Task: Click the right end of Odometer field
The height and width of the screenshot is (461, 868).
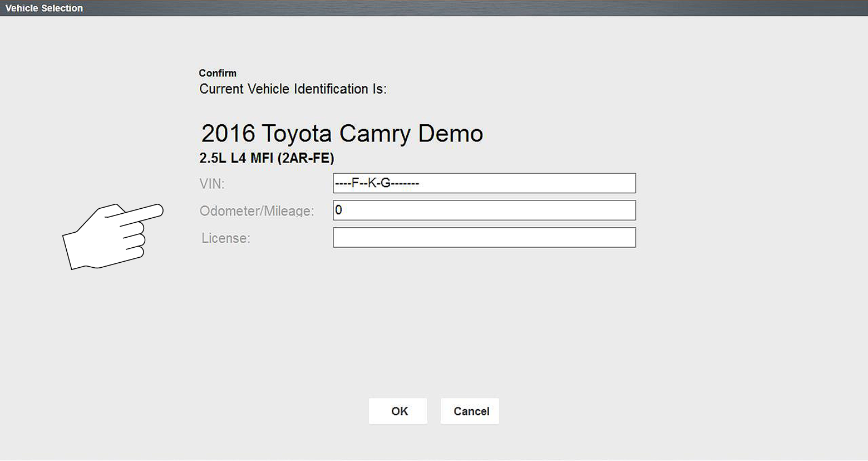Action: click(623, 210)
